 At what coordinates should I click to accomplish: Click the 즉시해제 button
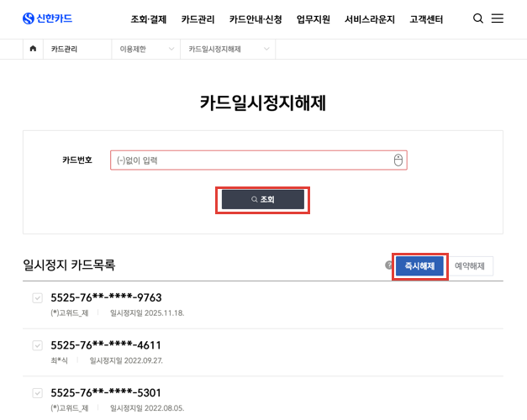(x=419, y=266)
